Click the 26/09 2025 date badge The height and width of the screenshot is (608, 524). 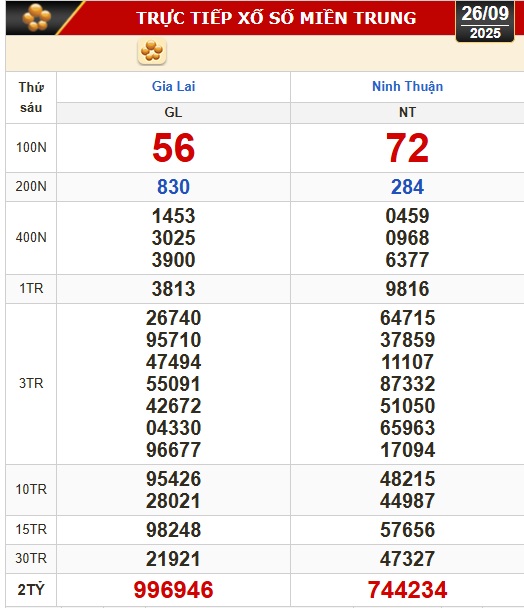485,22
